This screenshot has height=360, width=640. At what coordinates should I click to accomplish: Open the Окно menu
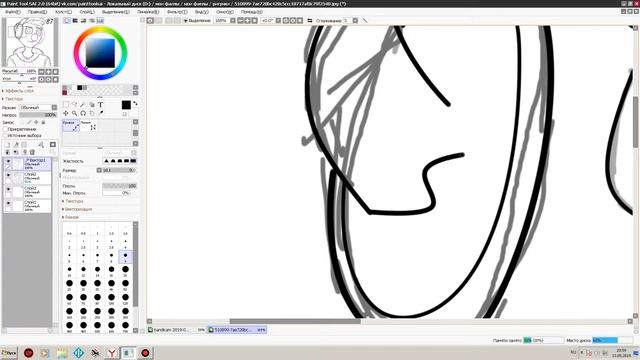(x=225, y=12)
